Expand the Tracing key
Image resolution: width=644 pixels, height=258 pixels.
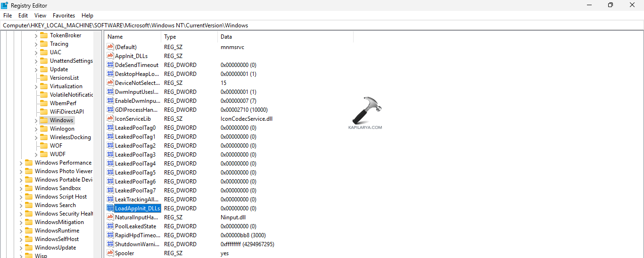36,44
